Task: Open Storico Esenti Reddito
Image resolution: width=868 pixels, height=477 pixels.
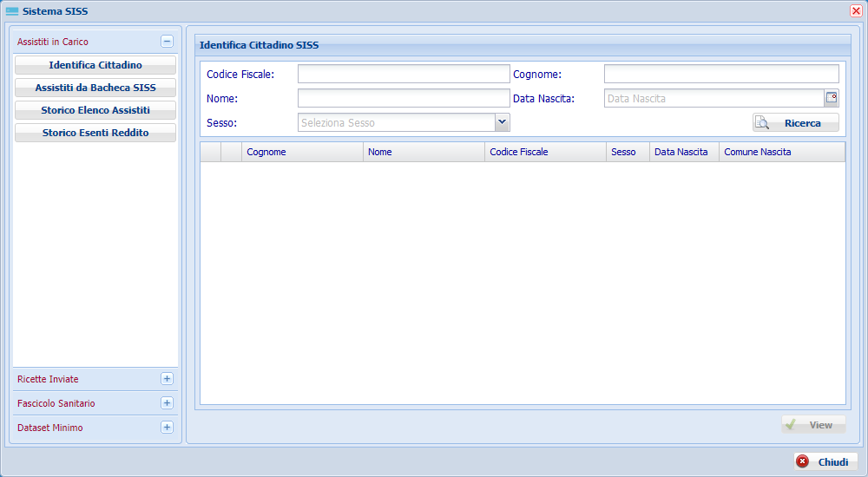Action: click(x=95, y=133)
